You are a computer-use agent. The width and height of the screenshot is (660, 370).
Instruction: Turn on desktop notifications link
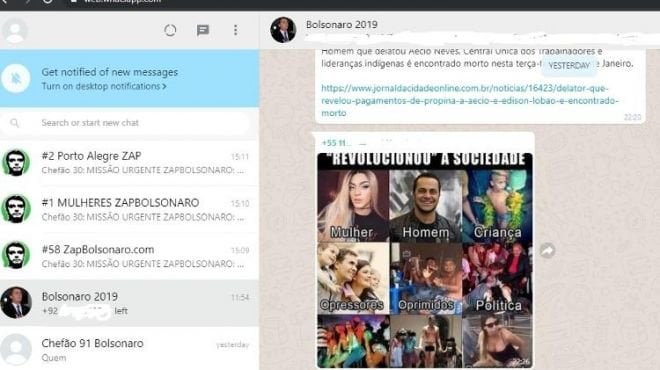[104, 86]
